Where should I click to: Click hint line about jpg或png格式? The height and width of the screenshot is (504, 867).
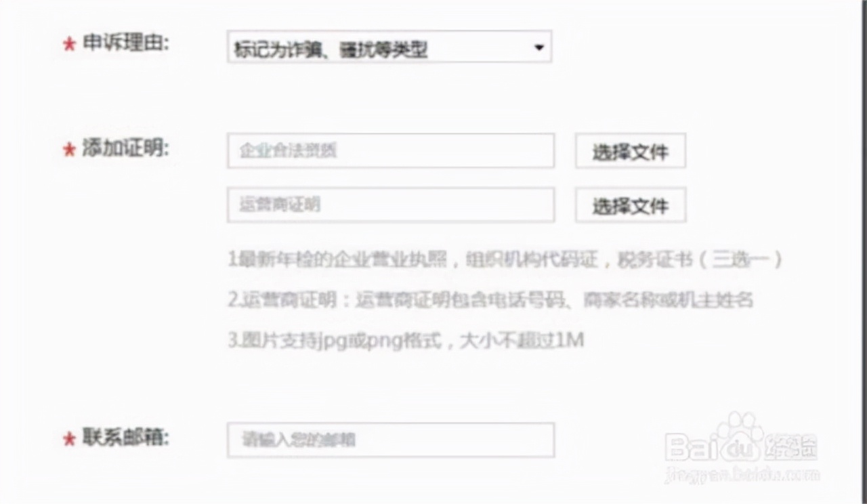click(x=406, y=340)
